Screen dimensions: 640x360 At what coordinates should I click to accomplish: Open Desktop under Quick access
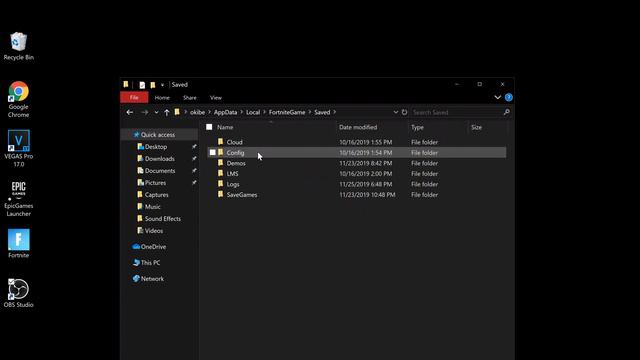[x=152, y=147]
